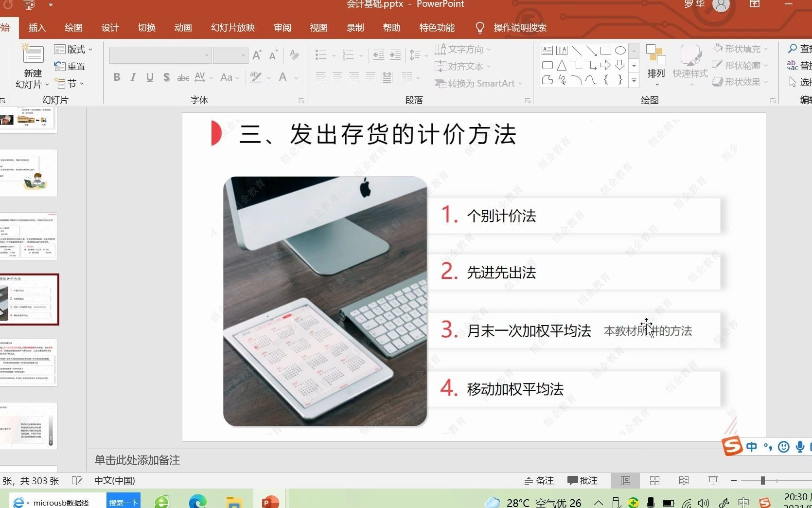Image resolution: width=812 pixels, height=508 pixels.
Task: Open 形状填充 shape fill tool
Action: pos(740,49)
